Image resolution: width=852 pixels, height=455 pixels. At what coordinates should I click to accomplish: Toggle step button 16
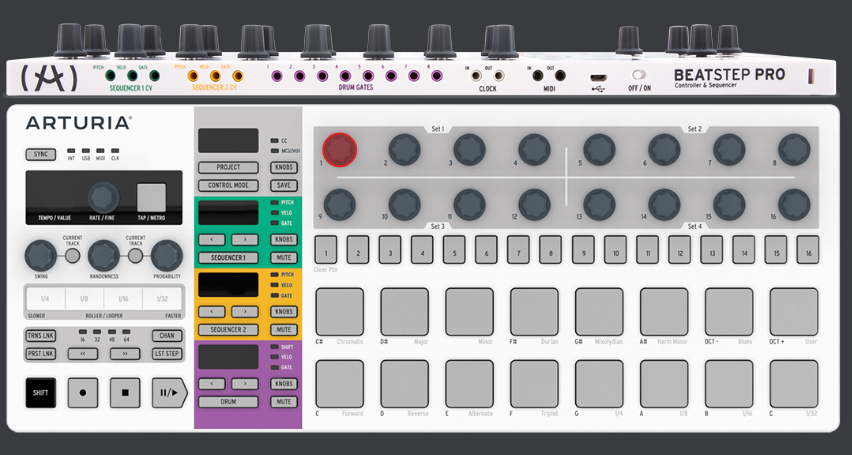coord(808,250)
